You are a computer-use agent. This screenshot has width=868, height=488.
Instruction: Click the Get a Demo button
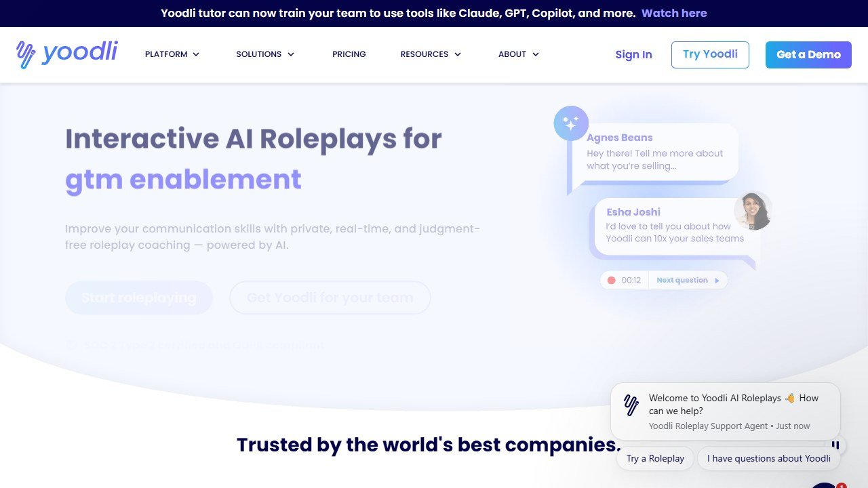point(808,55)
